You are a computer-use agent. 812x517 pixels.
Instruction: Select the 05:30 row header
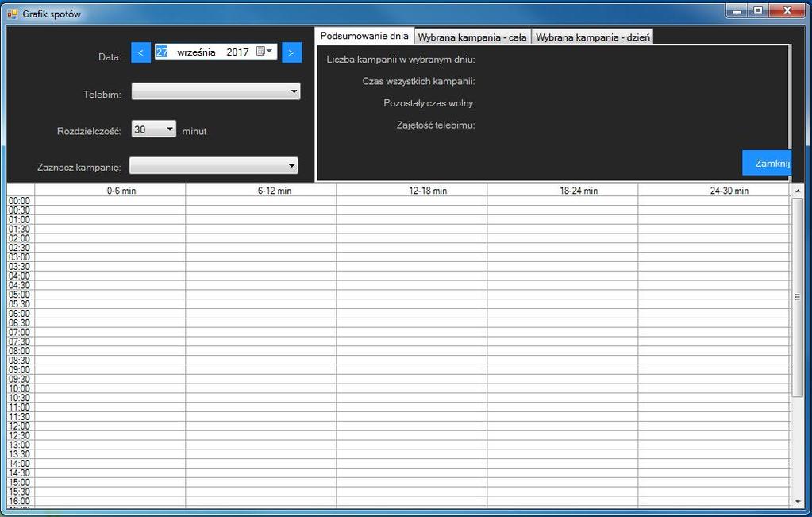[21, 304]
